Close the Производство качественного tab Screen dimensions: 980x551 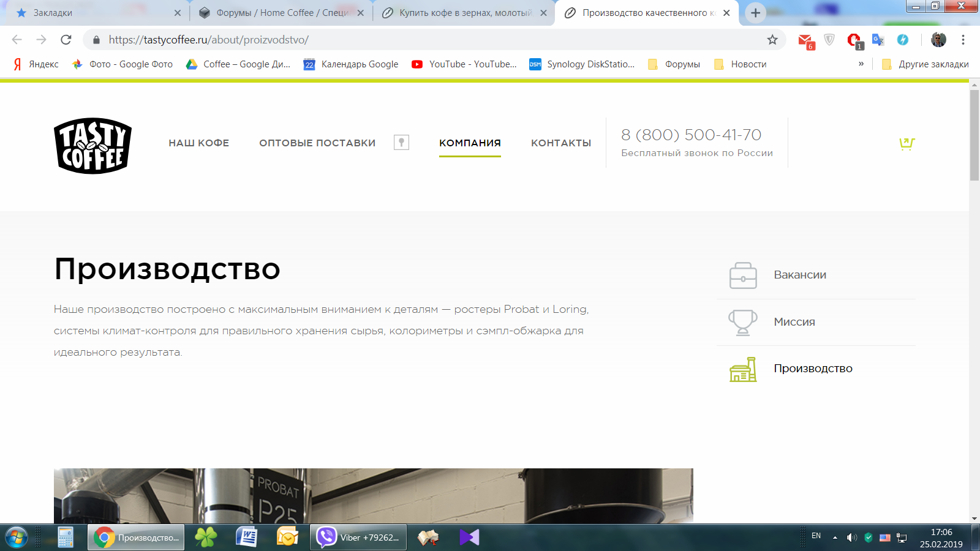click(726, 13)
